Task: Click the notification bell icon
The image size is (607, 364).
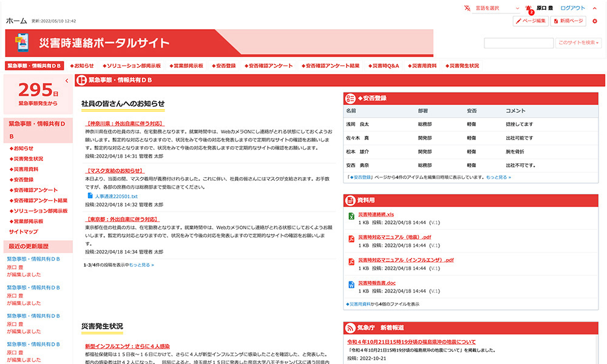Action: (529, 8)
